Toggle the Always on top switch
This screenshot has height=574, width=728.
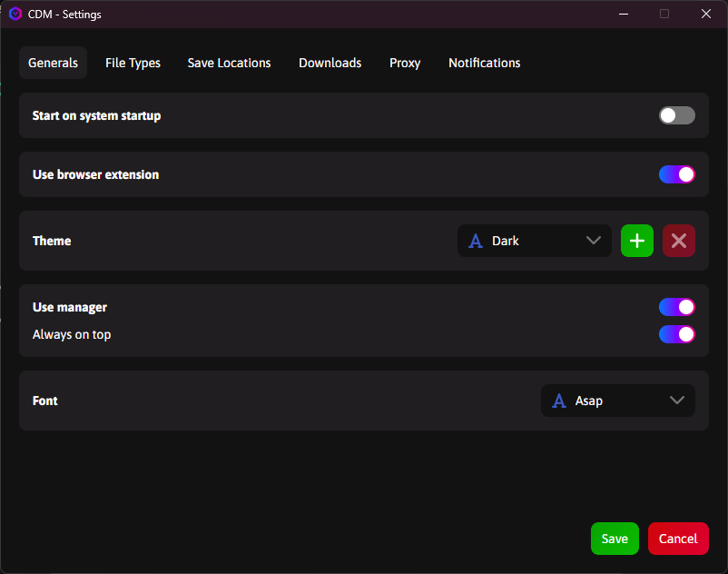[x=676, y=334]
